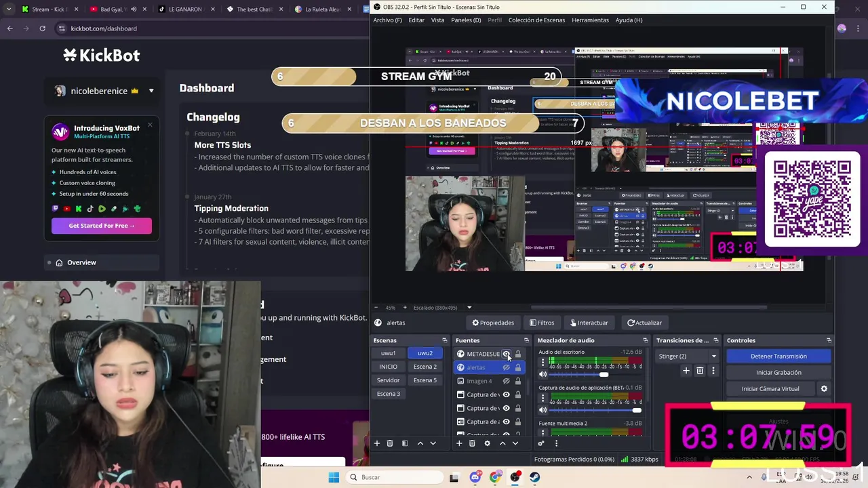Open scene filters icon in Escenas panel
Image resolution: width=868 pixels, height=488 pixels.
[x=405, y=443]
